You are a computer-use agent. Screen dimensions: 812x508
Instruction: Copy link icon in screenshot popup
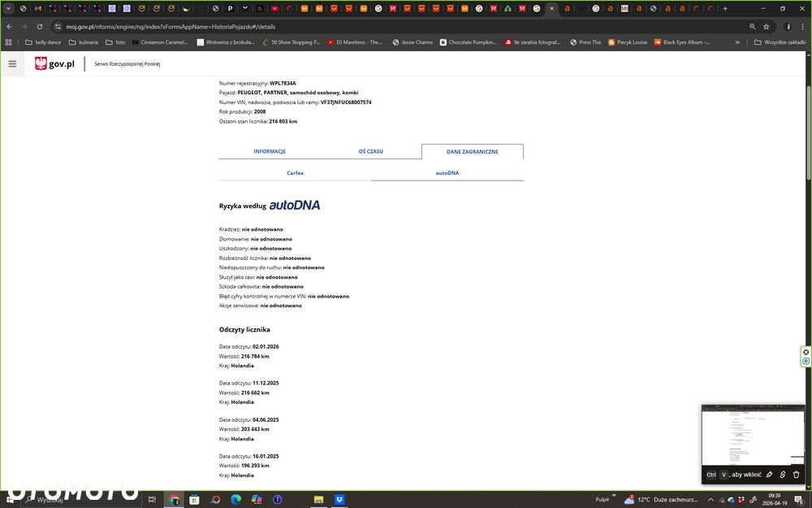(783, 475)
